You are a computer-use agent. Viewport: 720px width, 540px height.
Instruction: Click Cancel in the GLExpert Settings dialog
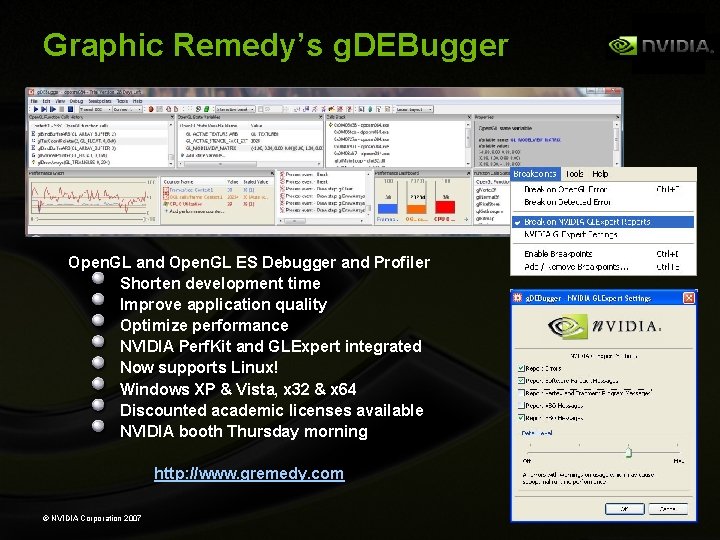coord(667,509)
